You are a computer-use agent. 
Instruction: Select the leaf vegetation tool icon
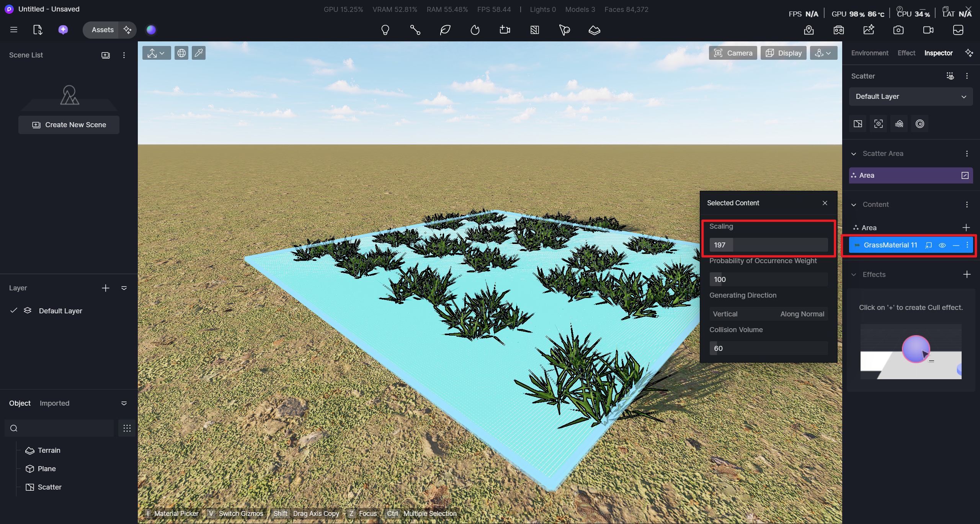(x=445, y=30)
